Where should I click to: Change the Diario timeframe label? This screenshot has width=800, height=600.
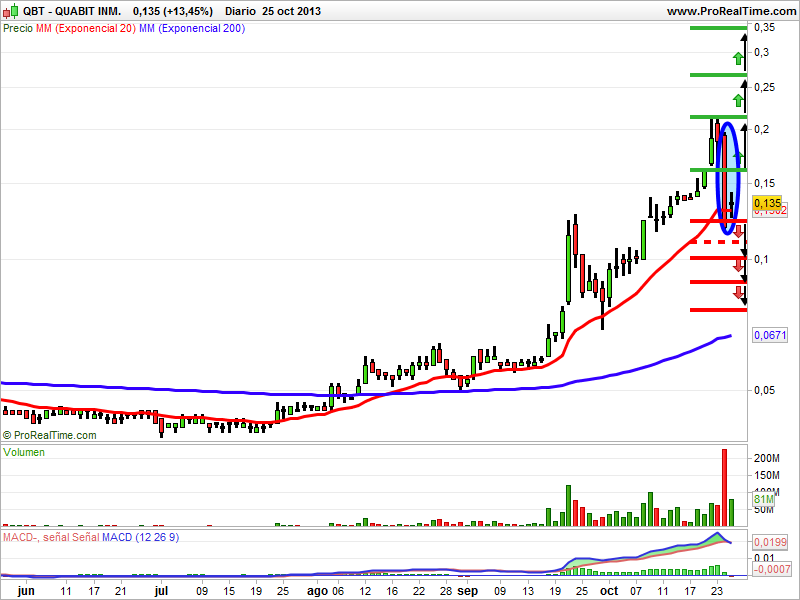click(239, 10)
